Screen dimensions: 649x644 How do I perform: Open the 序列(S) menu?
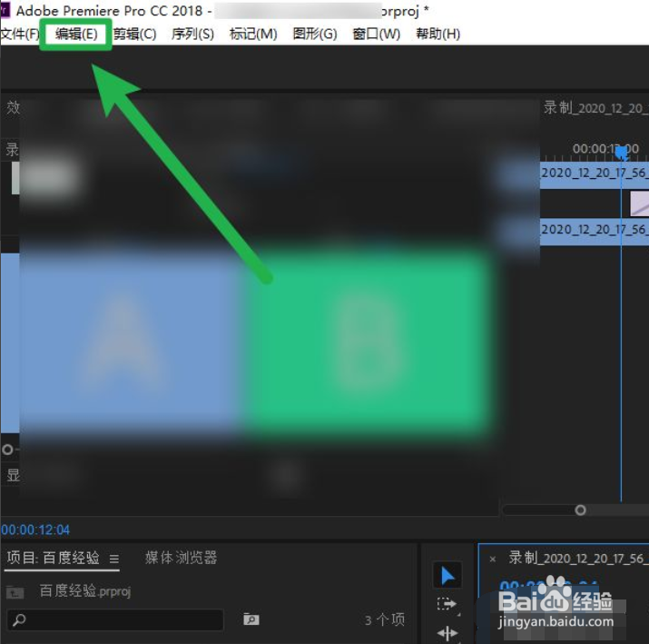(192, 34)
